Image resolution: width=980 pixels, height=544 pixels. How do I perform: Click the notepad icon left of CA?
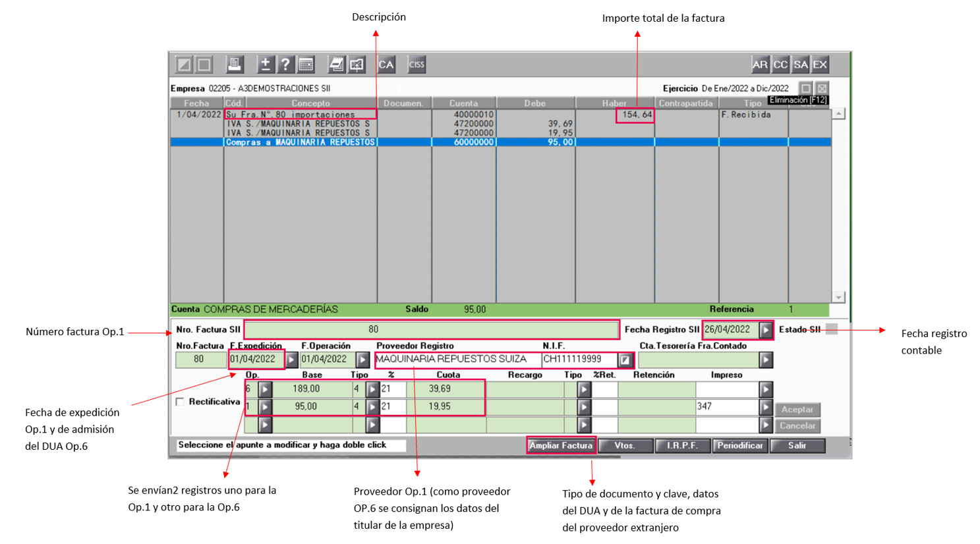[336, 64]
